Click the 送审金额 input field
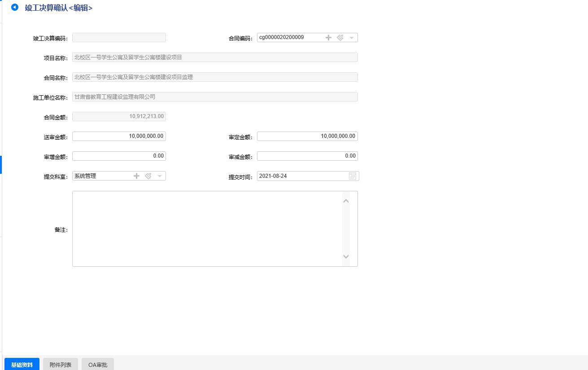This screenshot has width=588, height=370. [119, 136]
